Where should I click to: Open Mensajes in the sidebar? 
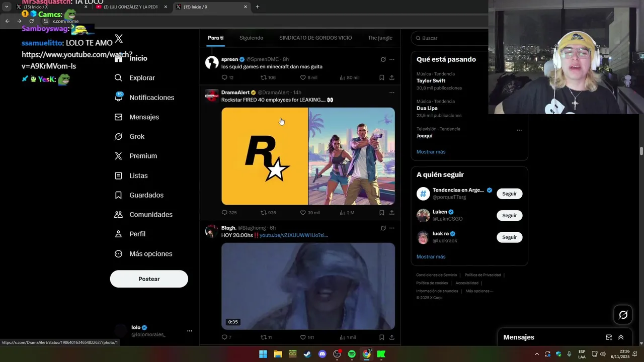coord(137,117)
